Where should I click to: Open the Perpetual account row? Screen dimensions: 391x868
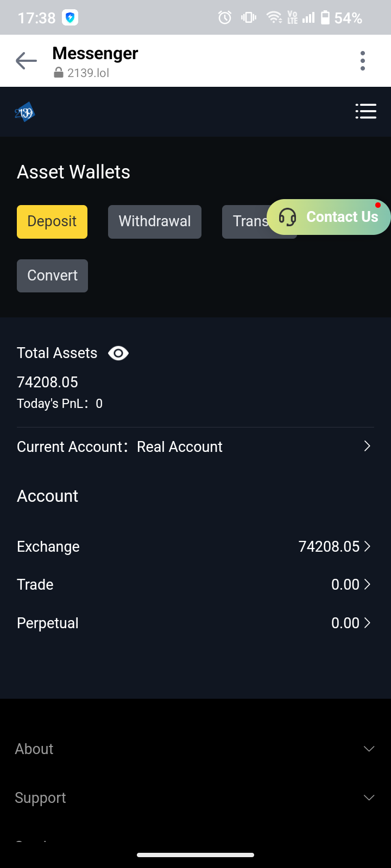tap(195, 623)
